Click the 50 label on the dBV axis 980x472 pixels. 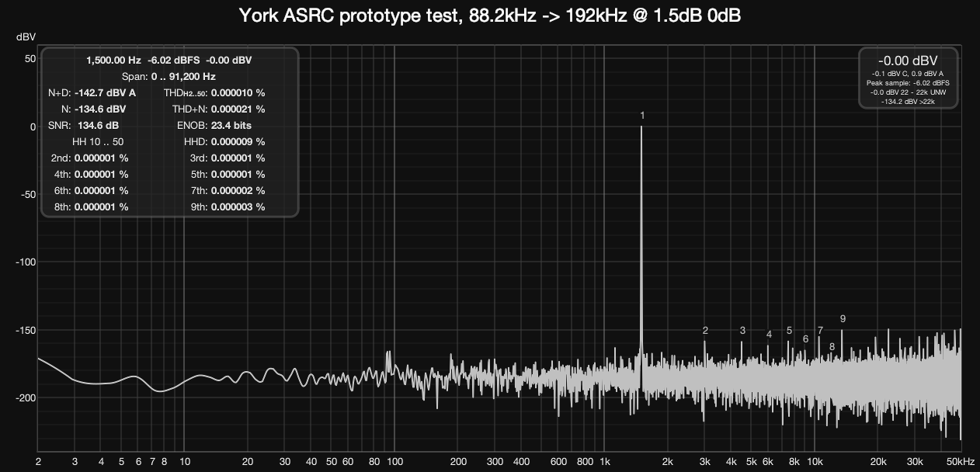[x=30, y=59]
